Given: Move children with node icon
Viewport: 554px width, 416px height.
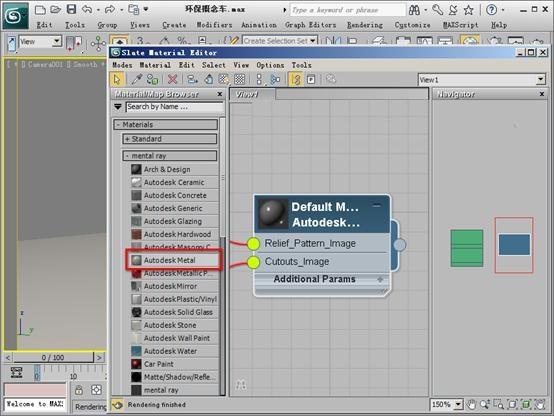Looking at the screenshot, I should click(x=192, y=79).
